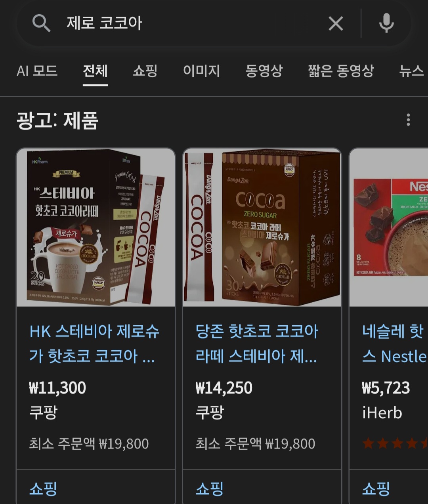This screenshot has width=428, height=504.
Task: Tap 쇼핑 button under the HK 스테비아 card
Action: 43,488
